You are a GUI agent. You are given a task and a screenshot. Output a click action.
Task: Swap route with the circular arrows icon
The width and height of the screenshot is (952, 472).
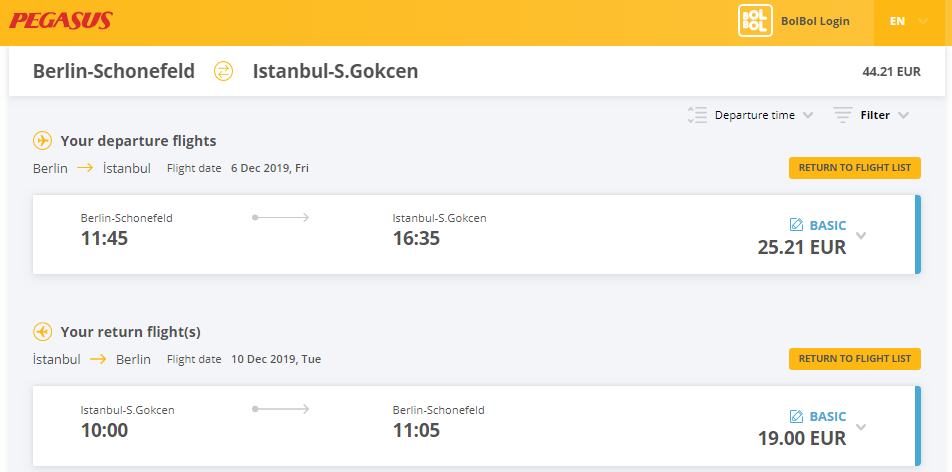click(x=223, y=72)
